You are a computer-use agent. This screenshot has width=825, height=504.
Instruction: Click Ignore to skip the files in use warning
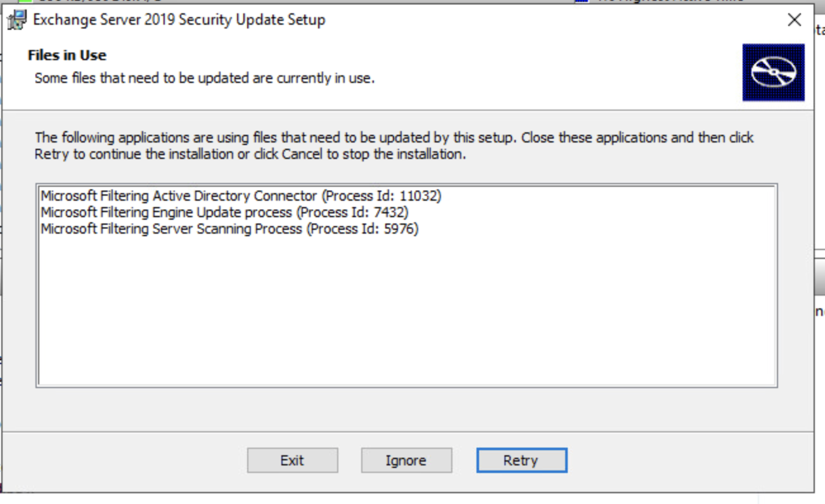tap(406, 460)
